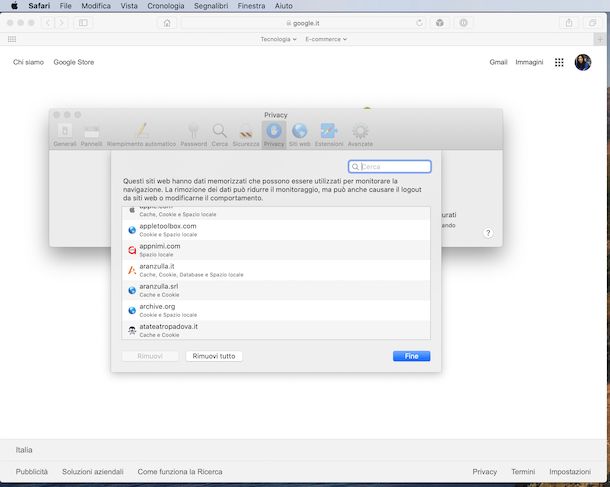The image size is (610, 487).
Task: Open the footer Privacy link
Action: tap(484, 472)
